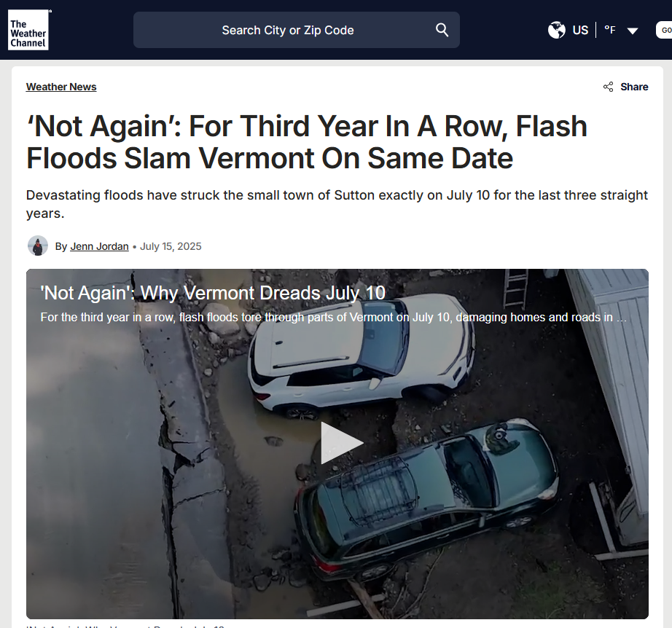Click The Weather Channel logo
672x628 pixels.
(28, 30)
